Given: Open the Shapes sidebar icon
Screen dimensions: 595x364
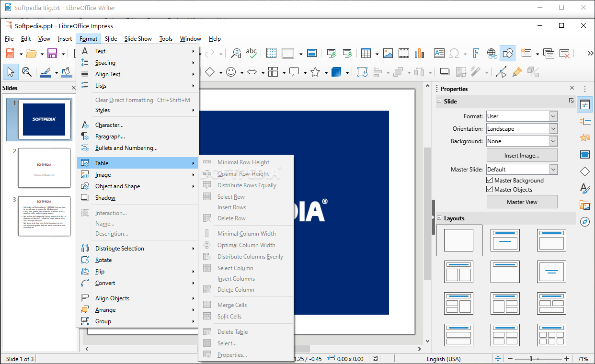Looking at the screenshot, I should [x=584, y=171].
